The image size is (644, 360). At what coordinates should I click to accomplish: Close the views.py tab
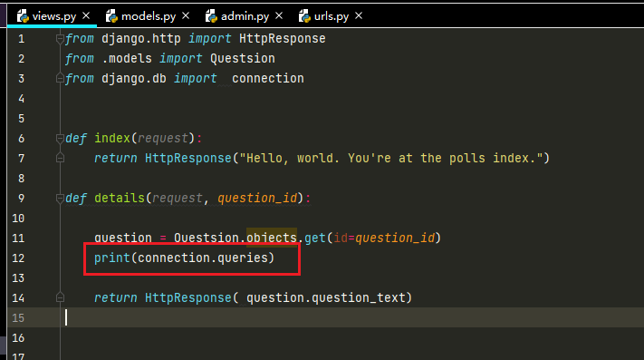pyautogui.click(x=86, y=15)
